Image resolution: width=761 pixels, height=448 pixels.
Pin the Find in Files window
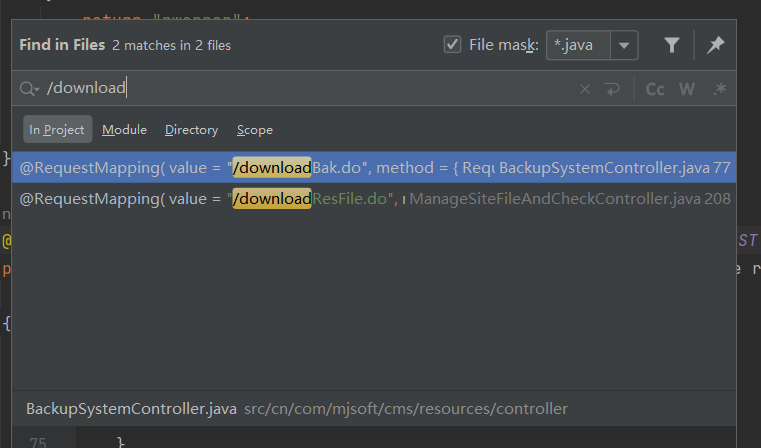pyautogui.click(x=716, y=45)
